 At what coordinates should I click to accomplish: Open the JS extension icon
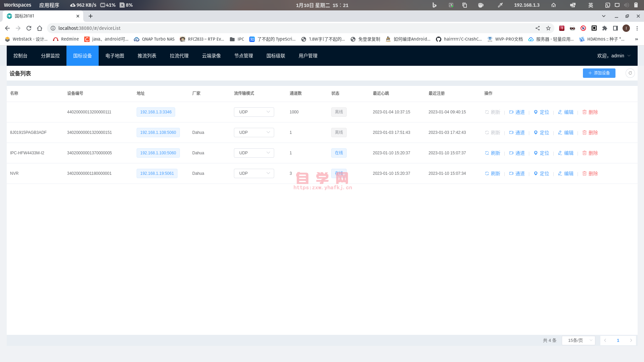tap(562, 28)
